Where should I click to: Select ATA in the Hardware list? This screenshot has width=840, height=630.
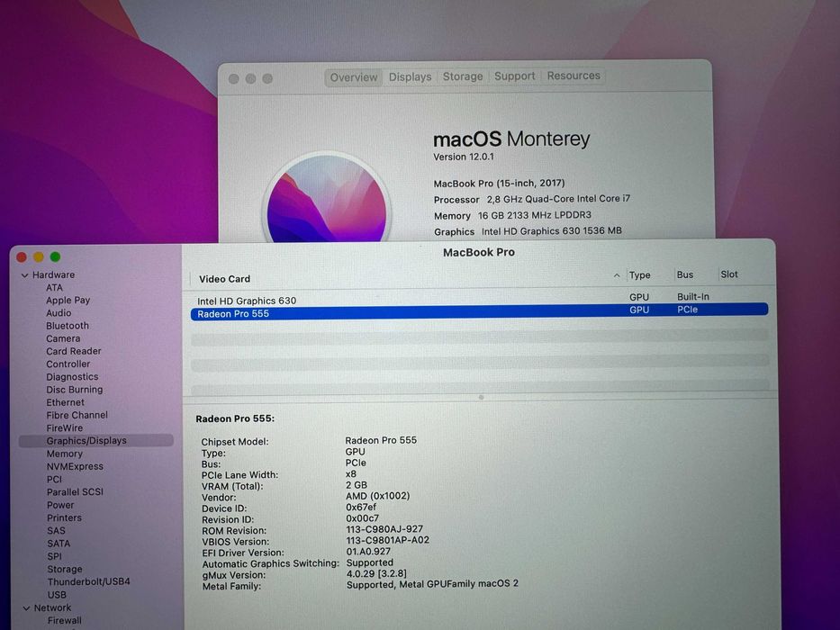(x=54, y=288)
